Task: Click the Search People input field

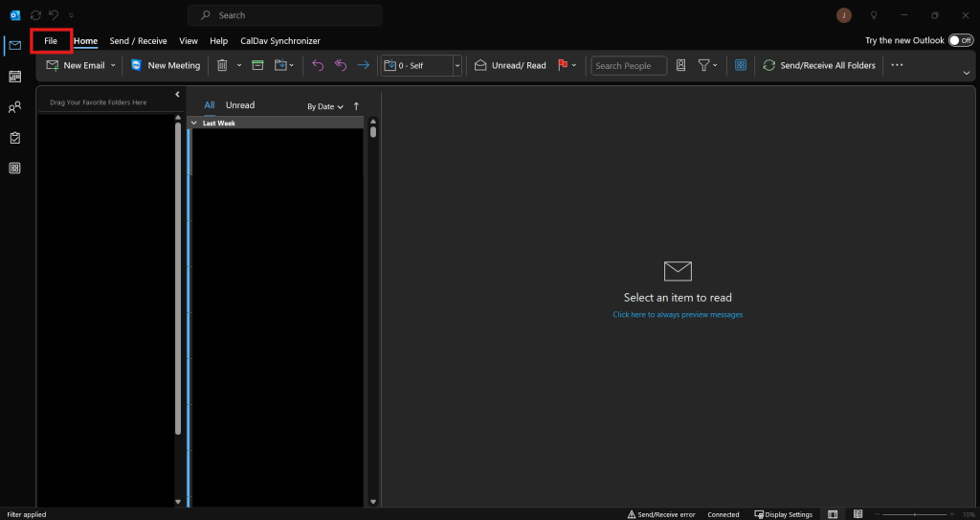Action: (x=629, y=66)
